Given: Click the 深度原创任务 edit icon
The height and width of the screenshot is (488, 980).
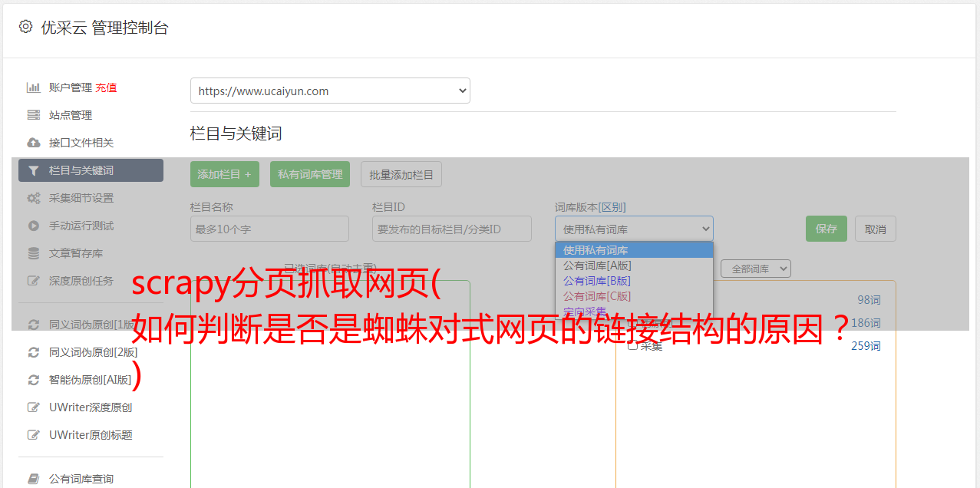Looking at the screenshot, I should pyautogui.click(x=34, y=281).
